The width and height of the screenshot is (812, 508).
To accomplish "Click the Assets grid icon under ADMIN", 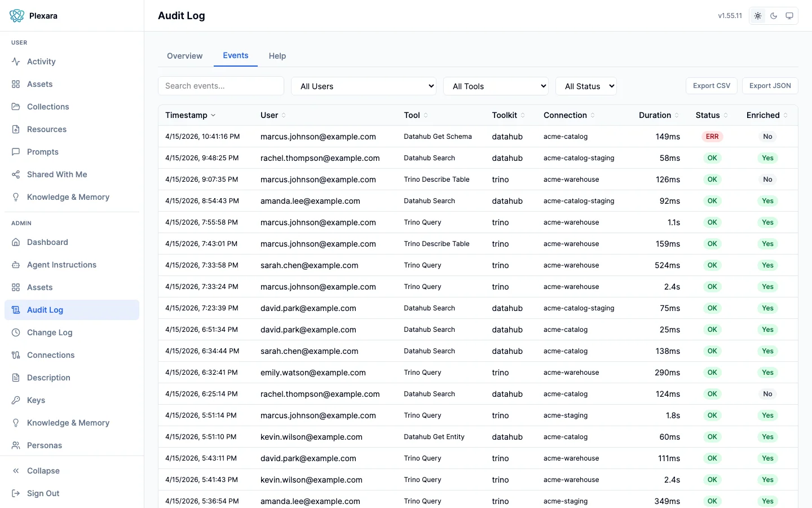I will (x=16, y=287).
